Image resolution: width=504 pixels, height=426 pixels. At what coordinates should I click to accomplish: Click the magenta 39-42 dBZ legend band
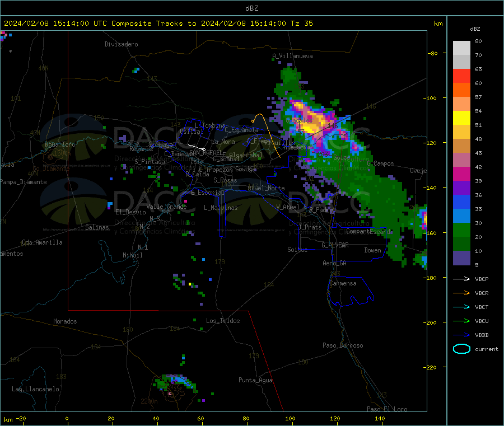pos(461,174)
